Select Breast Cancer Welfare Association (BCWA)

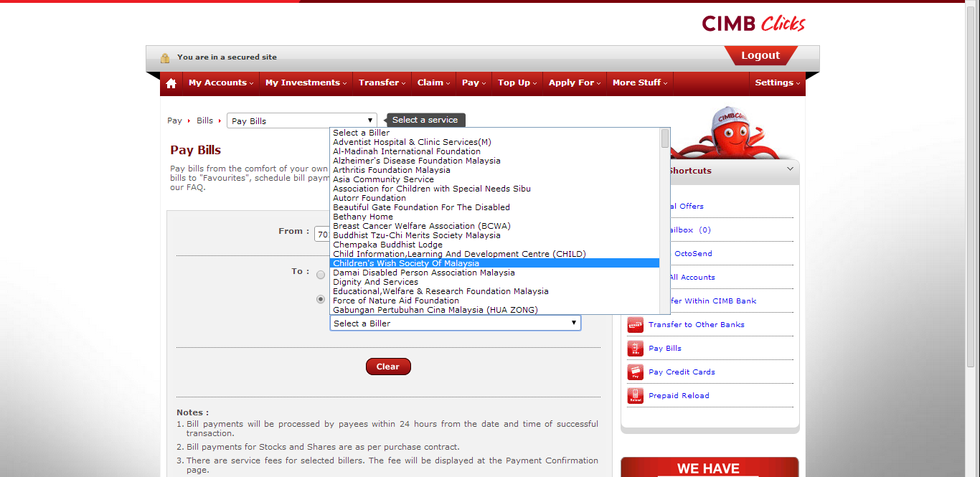pyautogui.click(x=494, y=226)
